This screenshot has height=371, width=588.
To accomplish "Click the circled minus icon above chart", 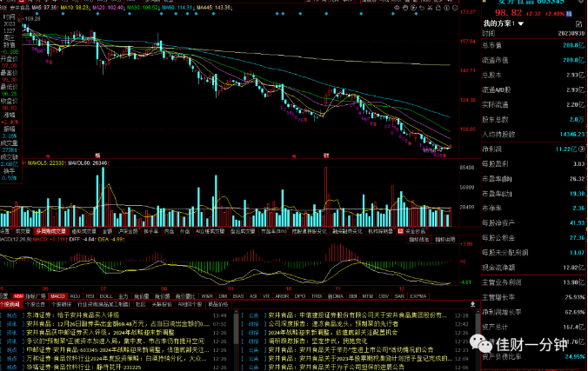I will (x=455, y=8).
